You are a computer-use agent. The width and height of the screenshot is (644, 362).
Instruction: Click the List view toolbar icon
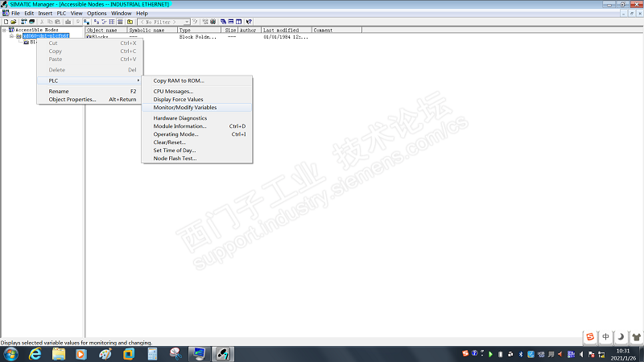(x=112, y=22)
